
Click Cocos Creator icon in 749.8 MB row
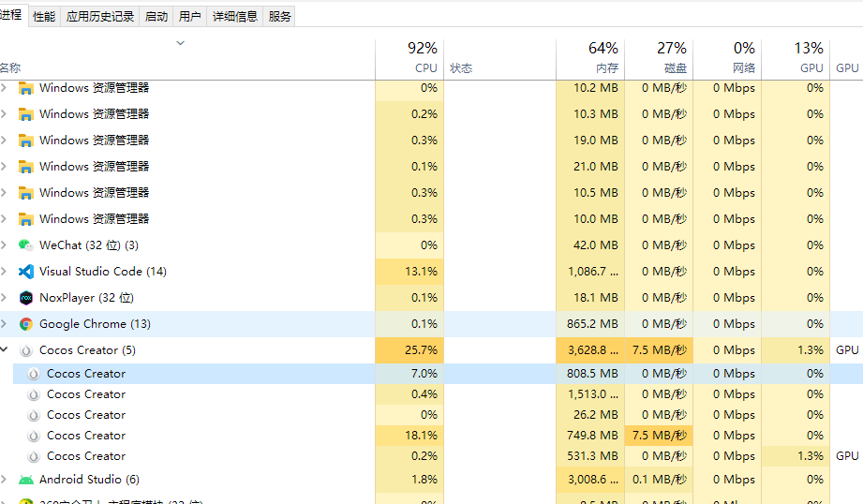[x=34, y=436]
